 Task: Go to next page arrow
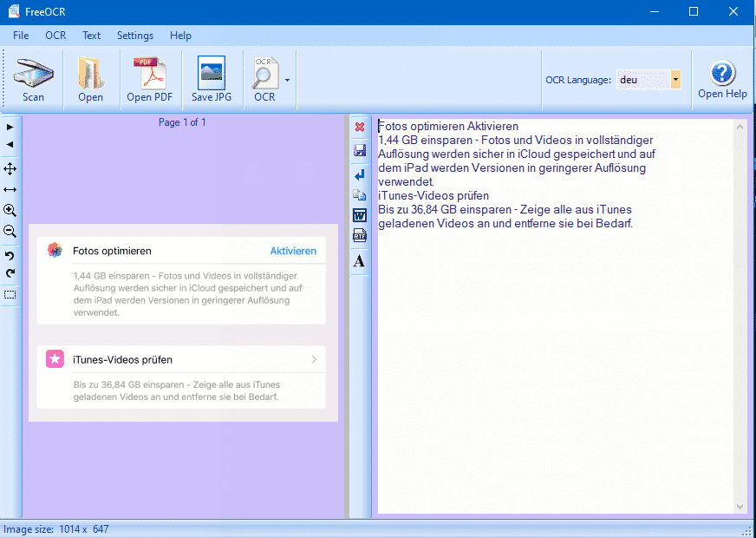tap(10, 128)
